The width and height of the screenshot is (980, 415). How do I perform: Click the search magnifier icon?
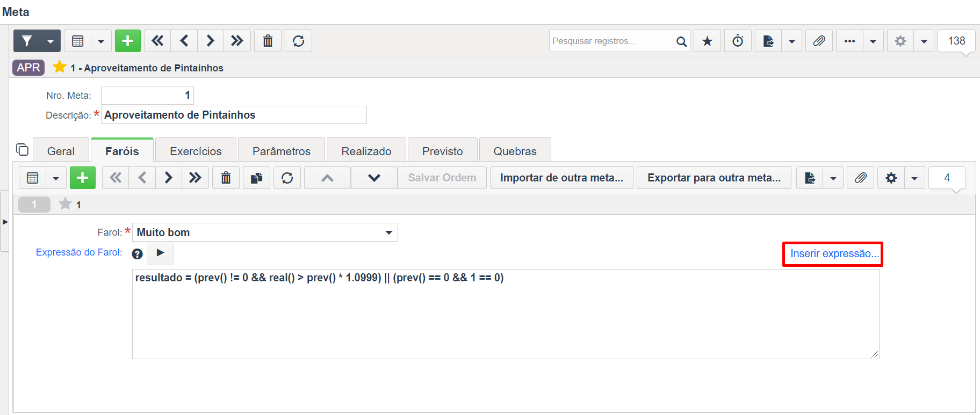[681, 41]
